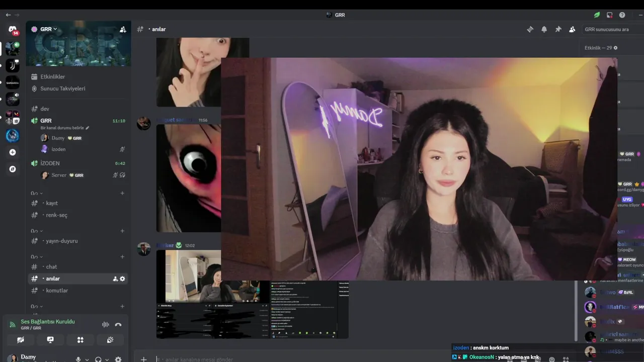Open the inbox icon in title bar
Viewport: 644px width, 362px height.
pyautogui.click(x=609, y=15)
